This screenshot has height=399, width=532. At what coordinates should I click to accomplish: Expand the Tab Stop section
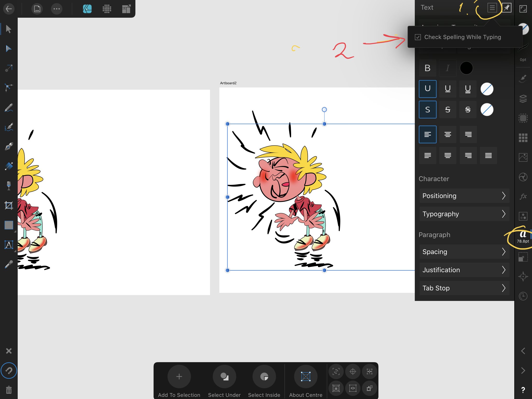464,288
